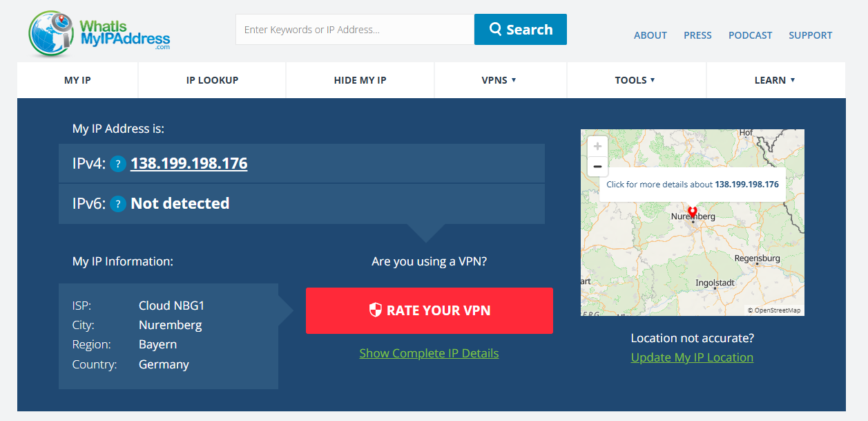The height and width of the screenshot is (421, 868).
Task: Click the City value Nuremberg
Action: pyautogui.click(x=170, y=325)
